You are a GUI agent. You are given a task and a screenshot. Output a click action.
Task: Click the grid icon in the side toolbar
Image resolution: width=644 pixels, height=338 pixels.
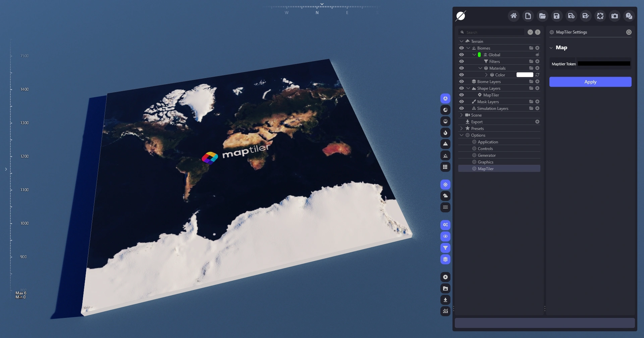click(445, 167)
